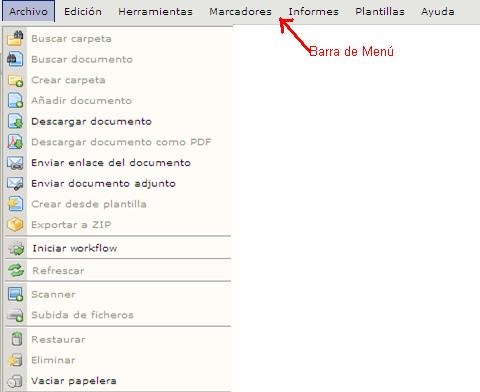Click the Iniciar workflow gear icon
The image size is (480, 392).
(x=16, y=249)
